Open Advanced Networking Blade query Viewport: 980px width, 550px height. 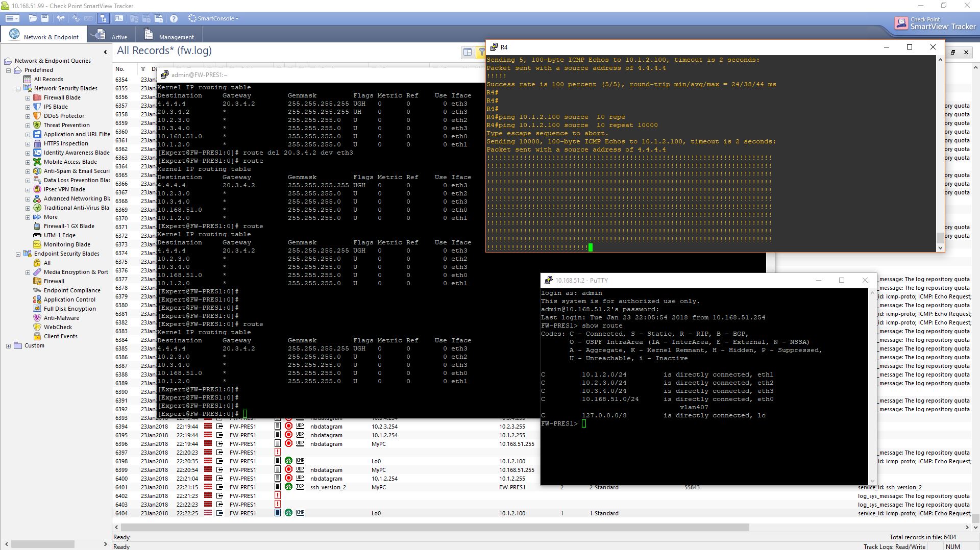tap(77, 198)
